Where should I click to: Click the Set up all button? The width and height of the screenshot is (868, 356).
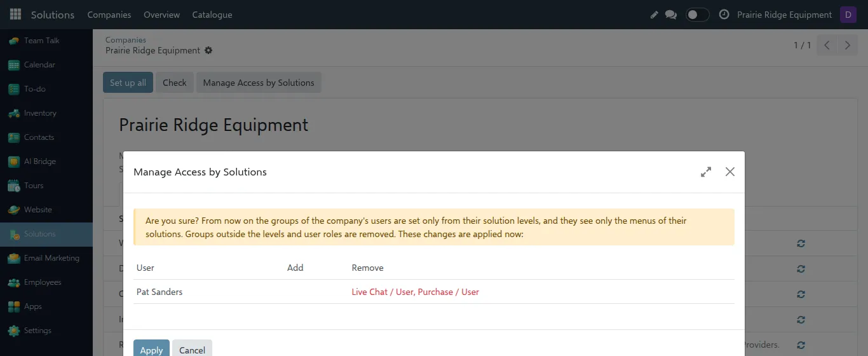(128, 83)
